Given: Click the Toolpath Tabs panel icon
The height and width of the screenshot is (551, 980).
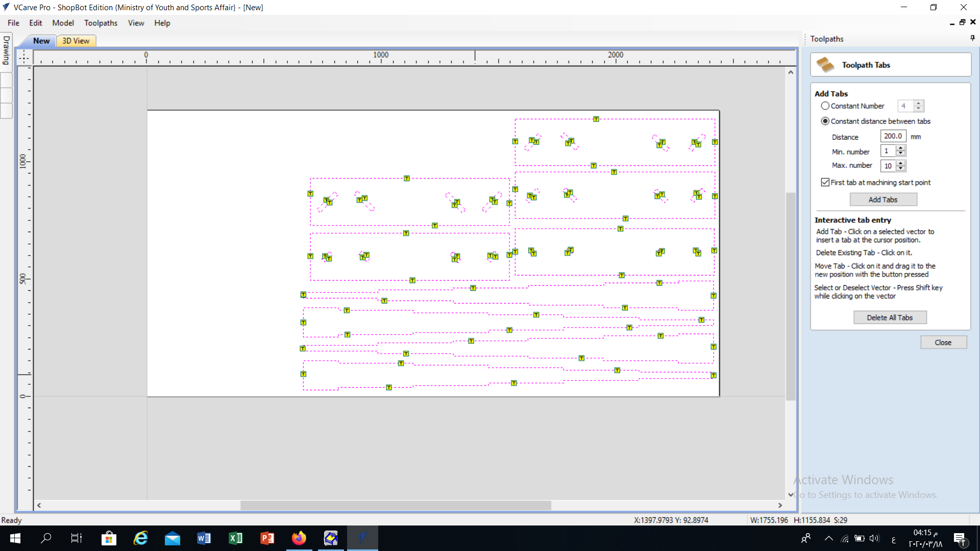Looking at the screenshot, I should tap(825, 65).
